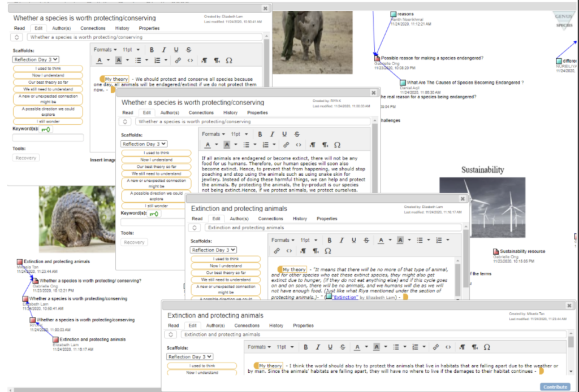
Task: Expand Formats menu in RIYA K's note
Action: (213, 134)
